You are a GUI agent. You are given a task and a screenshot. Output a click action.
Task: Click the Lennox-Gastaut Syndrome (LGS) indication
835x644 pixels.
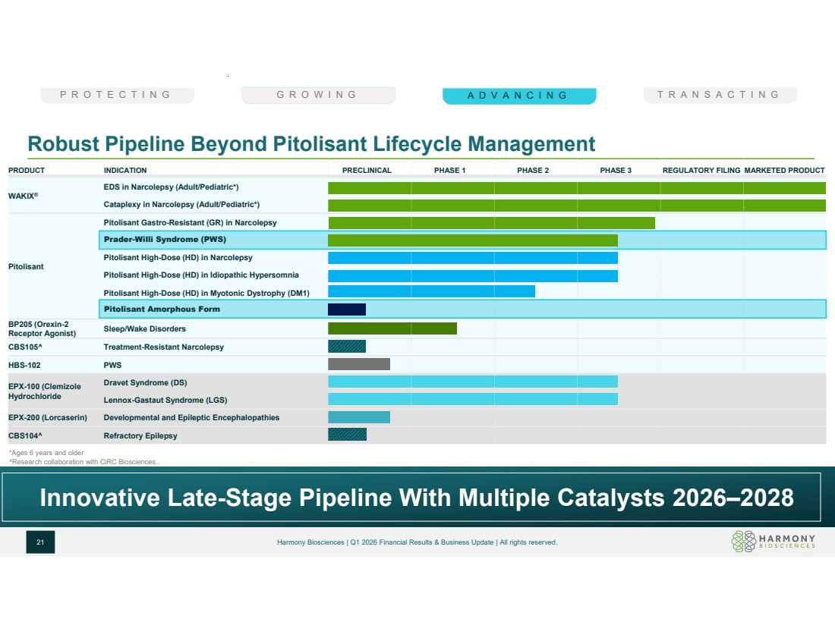click(x=165, y=401)
